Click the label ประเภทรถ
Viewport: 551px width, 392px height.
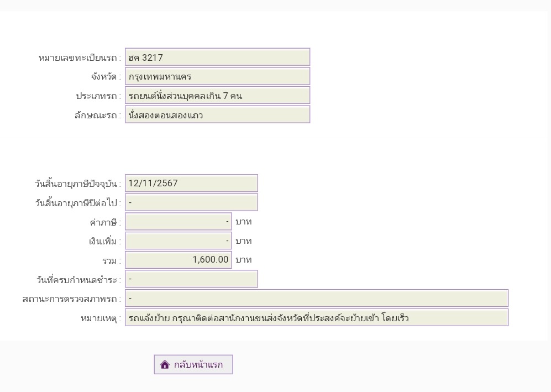(x=98, y=96)
